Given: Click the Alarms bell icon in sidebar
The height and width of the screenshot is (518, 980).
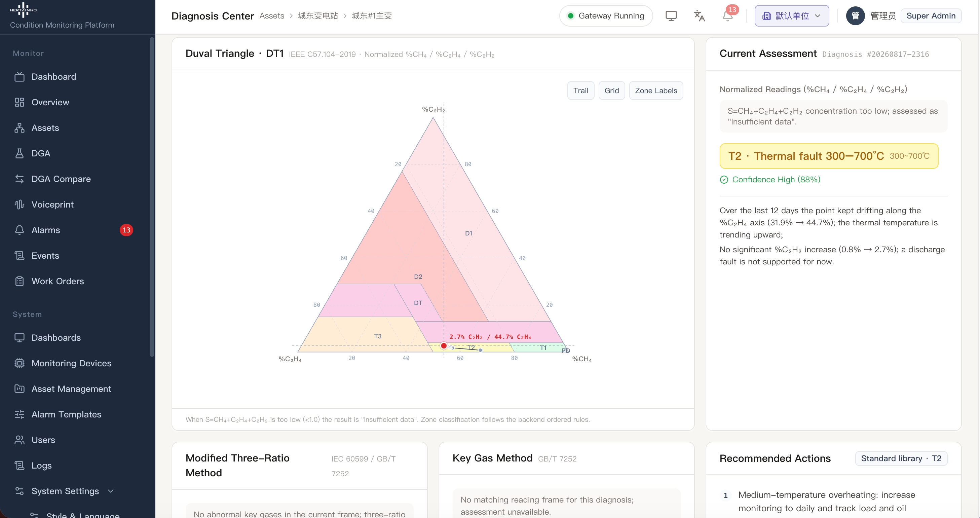Looking at the screenshot, I should pos(20,230).
